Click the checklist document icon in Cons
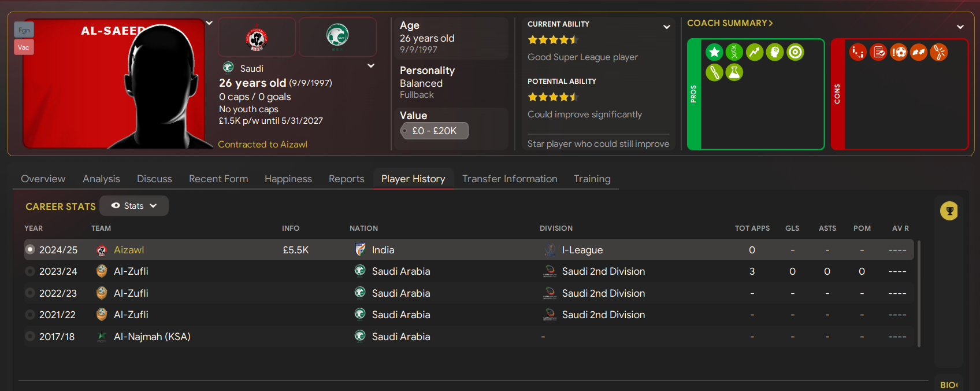 coord(878,53)
